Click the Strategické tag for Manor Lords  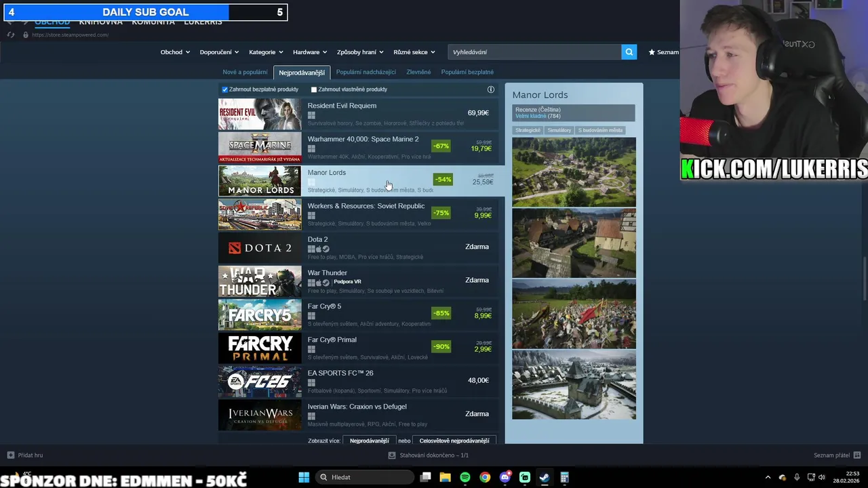coord(528,130)
